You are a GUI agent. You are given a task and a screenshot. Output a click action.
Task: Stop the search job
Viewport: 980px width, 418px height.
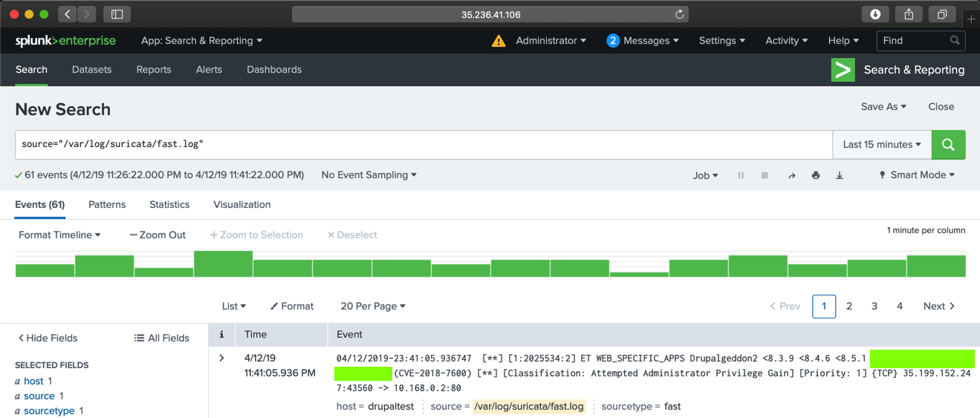click(x=765, y=175)
